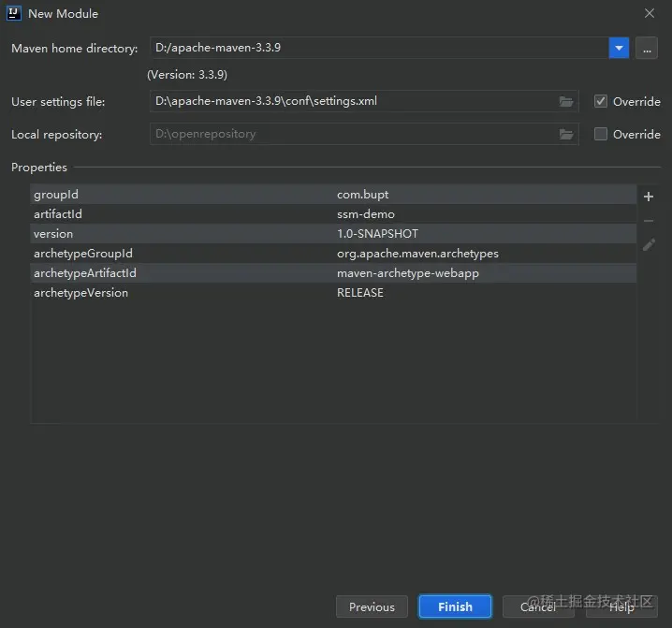Uncheck Override for User settings file
Screen dimensions: 672x628
601,102
